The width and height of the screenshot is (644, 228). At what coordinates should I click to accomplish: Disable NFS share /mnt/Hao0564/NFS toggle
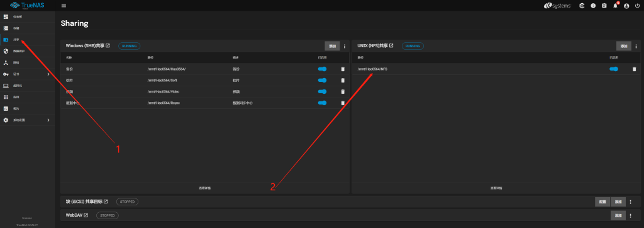click(x=614, y=69)
